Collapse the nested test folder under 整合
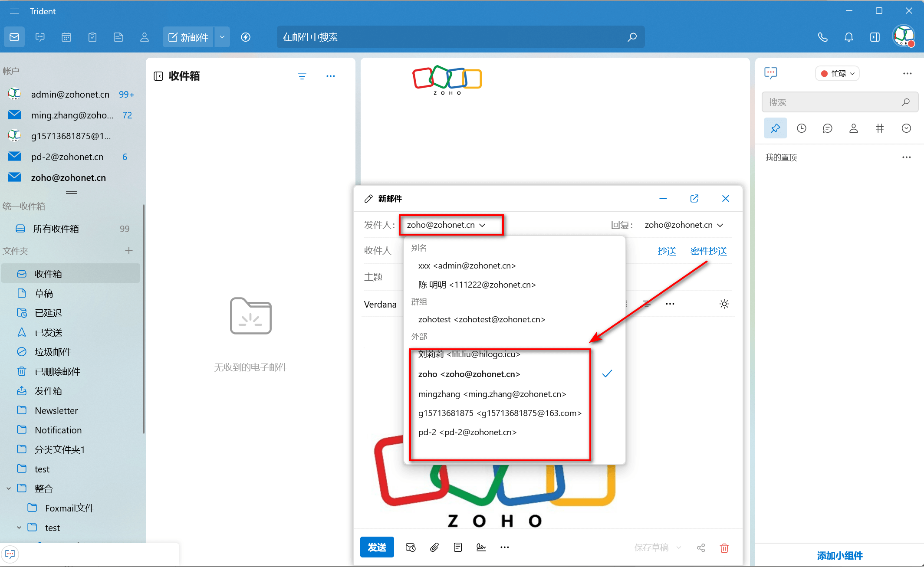The width and height of the screenshot is (924, 567). click(x=19, y=528)
